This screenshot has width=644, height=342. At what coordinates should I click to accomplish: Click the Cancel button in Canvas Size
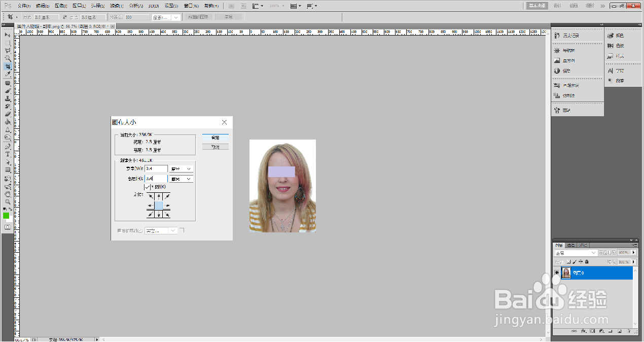click(x=216, y=147)
